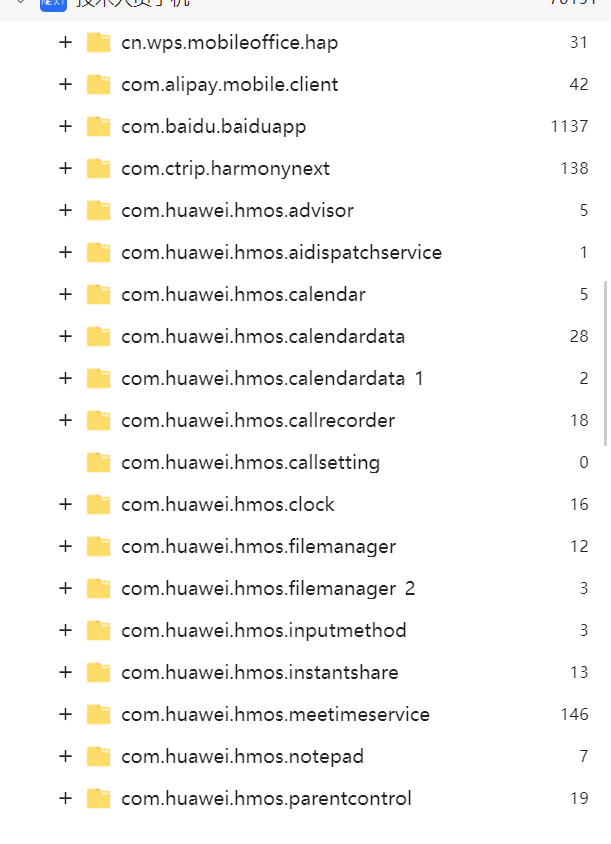Select the com.huawei.hmos.inputmethod entry
Image resolution: width=611 pixels, height=844 pixels.
click(x=264, y=630)
